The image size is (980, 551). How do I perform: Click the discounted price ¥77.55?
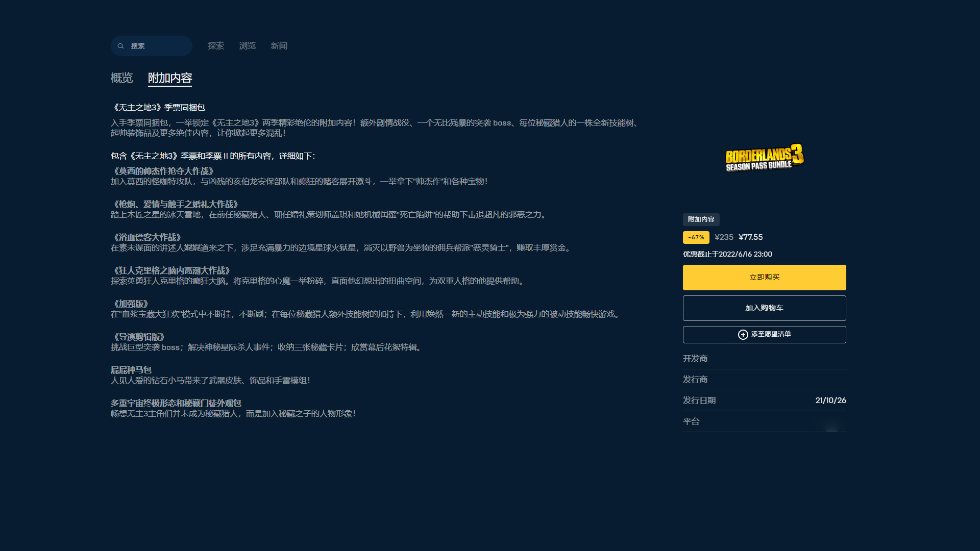tap(751, 237)
